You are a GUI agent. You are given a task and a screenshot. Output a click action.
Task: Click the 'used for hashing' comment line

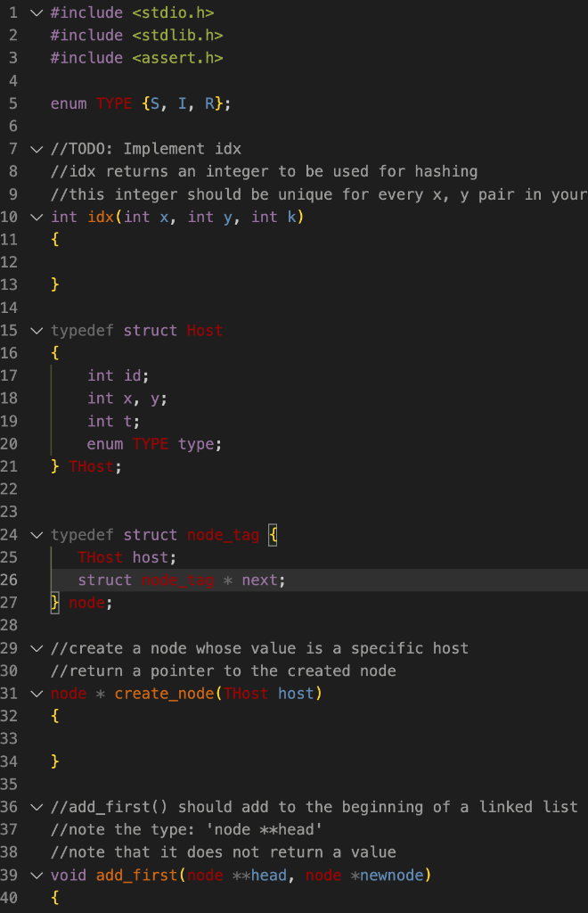tap(264, 172)
